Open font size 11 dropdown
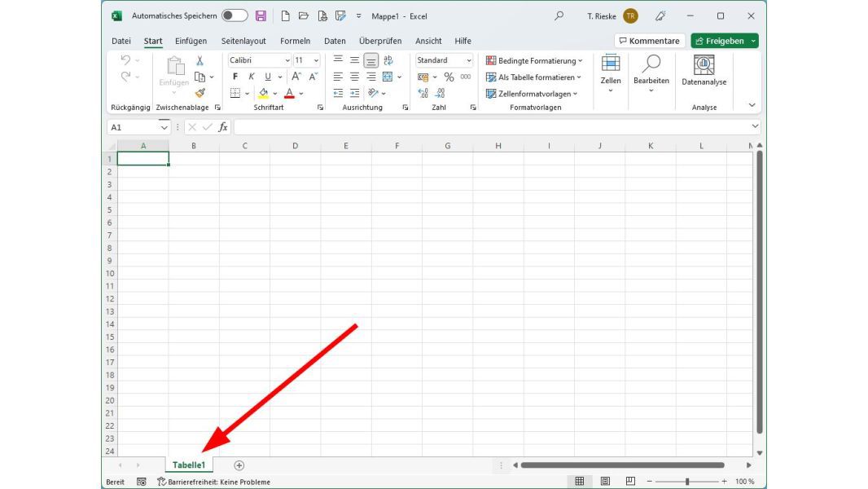The width and height of the screenshot is (868, 489). coord(316,60)
